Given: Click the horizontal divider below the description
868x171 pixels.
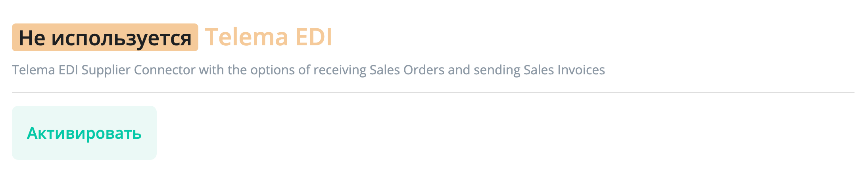Looking at the screenshot, I should click(x=432, y=93).
